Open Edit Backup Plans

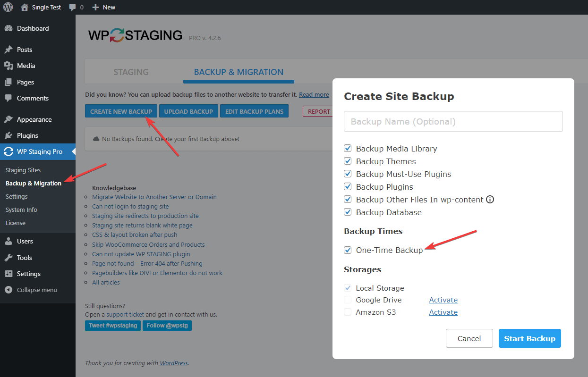pyautogui.click(x=254, y=111)
